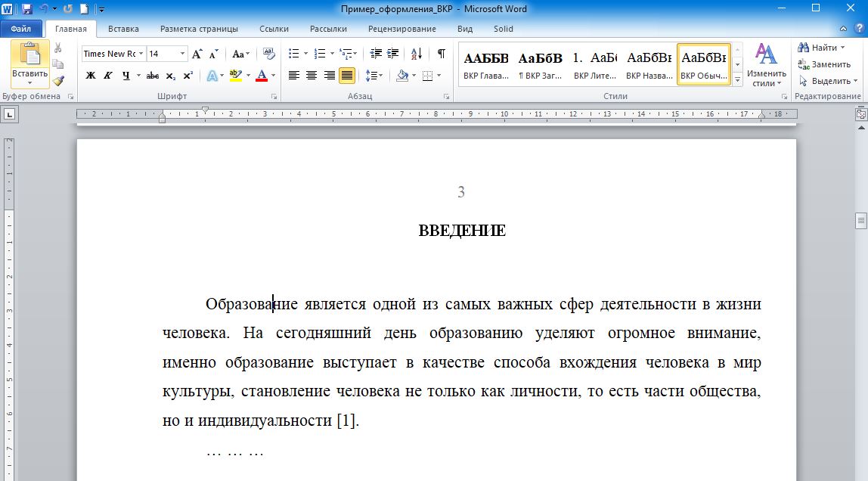Select the Format Painter brush icon
This screenshot has width=868, height=481.
tap(58, 81)
